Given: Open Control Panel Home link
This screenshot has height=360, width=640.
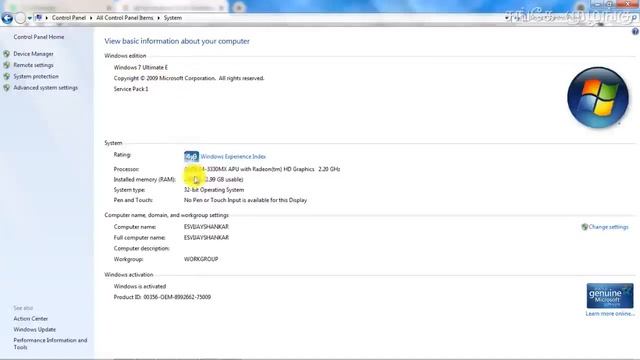Looking at the screenshot, I should (39, 37).
